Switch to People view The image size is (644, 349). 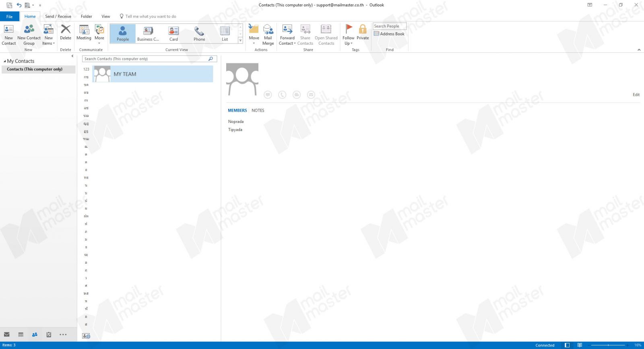click(123, 33)
